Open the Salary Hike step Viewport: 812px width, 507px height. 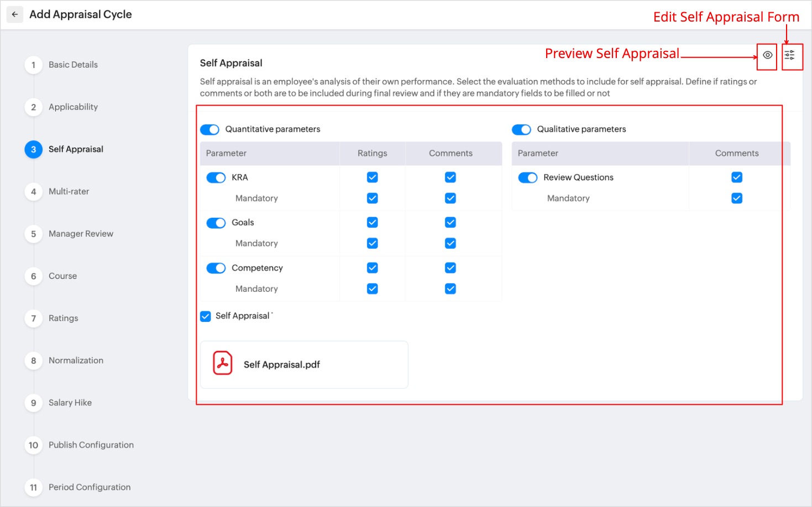pos(70,403)
